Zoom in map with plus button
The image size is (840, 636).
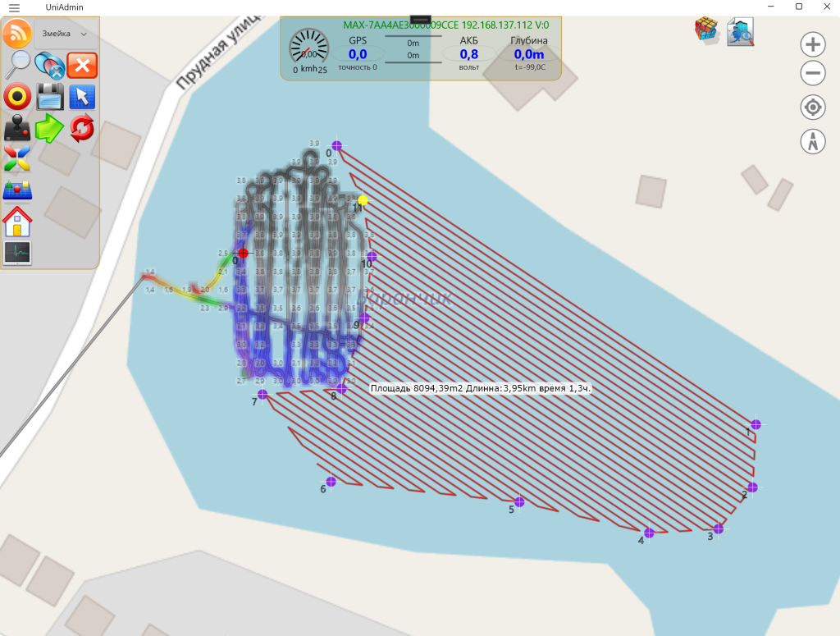click(x=813, y=44)
